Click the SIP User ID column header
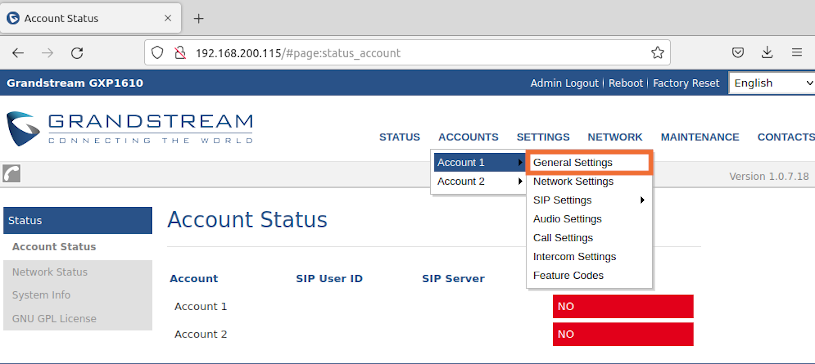 pos(329,278)
